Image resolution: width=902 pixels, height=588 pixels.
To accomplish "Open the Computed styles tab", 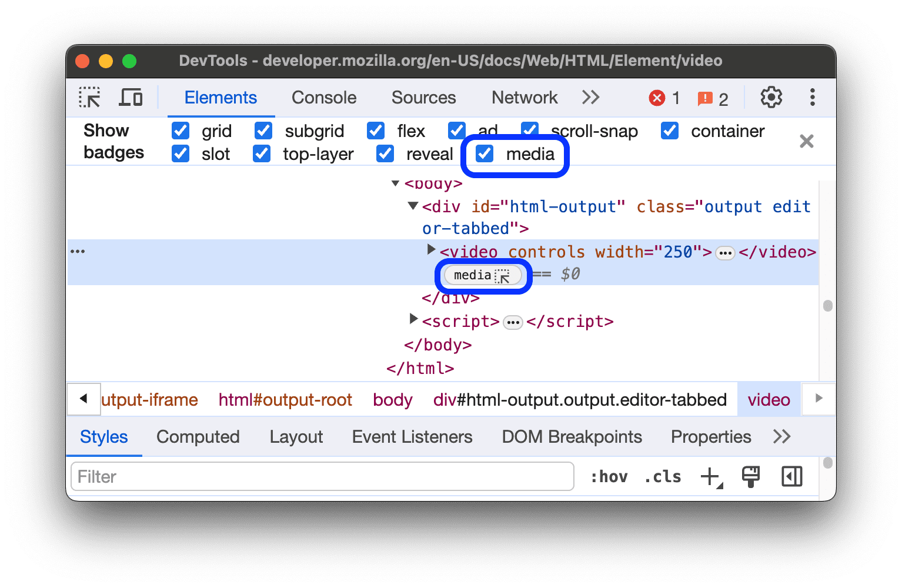I will coord(198,437).
